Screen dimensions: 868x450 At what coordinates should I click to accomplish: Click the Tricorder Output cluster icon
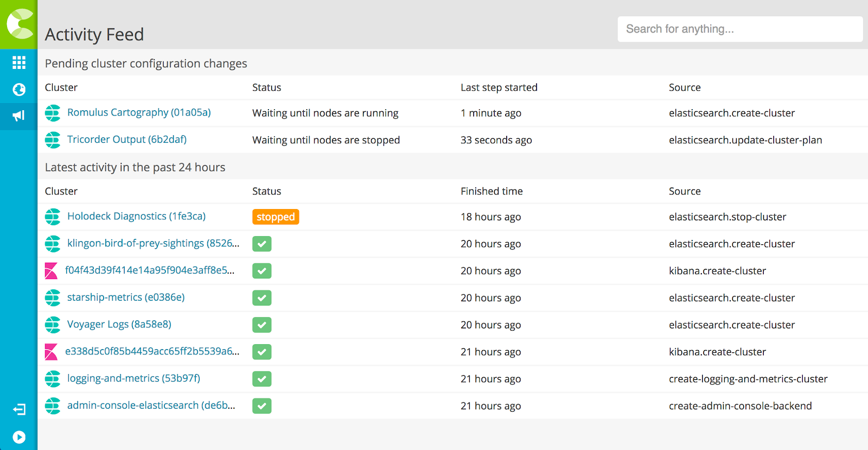(53, 140)
